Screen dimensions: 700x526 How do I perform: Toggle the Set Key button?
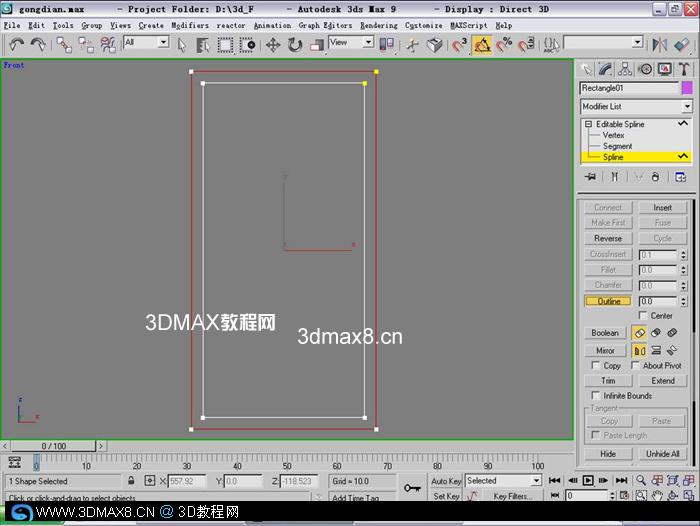(446, 496)
